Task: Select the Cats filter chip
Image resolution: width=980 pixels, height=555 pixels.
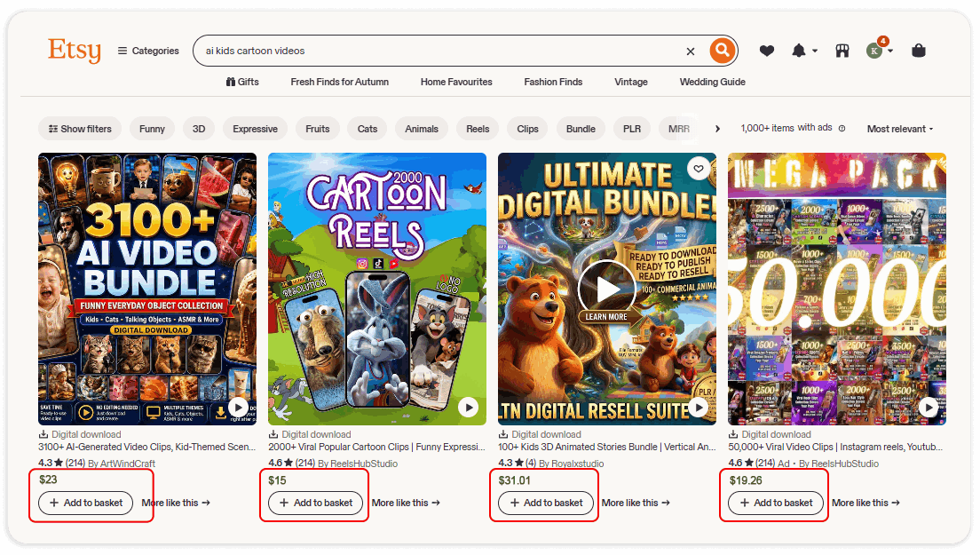Action: [x=367, y=129]
